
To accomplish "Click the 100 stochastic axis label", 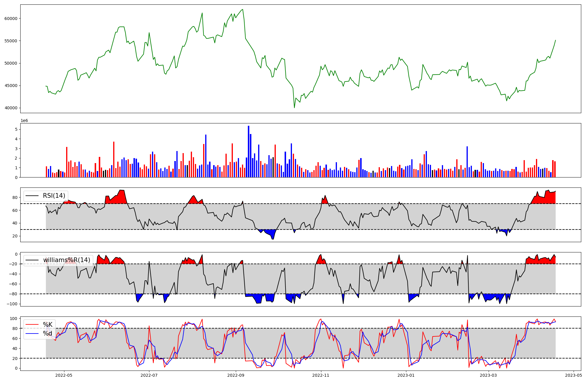I will (14, 319).
